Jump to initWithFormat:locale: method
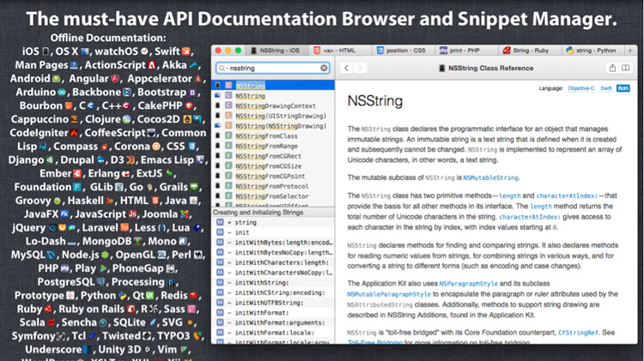 pos(273,333)
